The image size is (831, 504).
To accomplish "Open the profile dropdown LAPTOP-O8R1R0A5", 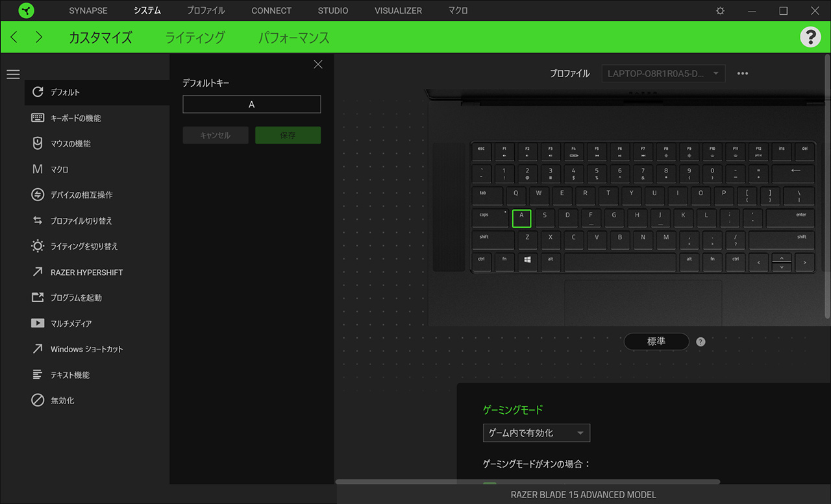I will pyautogui.click(x=663, y=73).
